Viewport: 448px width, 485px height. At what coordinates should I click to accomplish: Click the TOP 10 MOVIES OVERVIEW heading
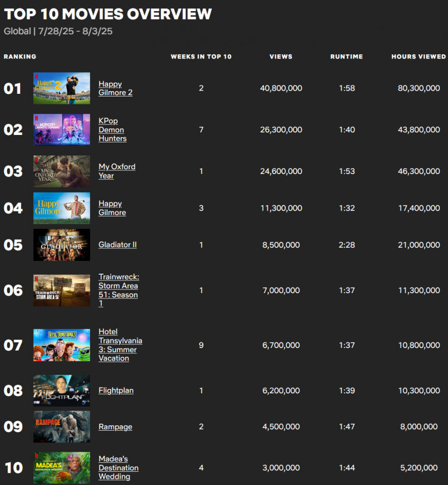pos(108,14)
